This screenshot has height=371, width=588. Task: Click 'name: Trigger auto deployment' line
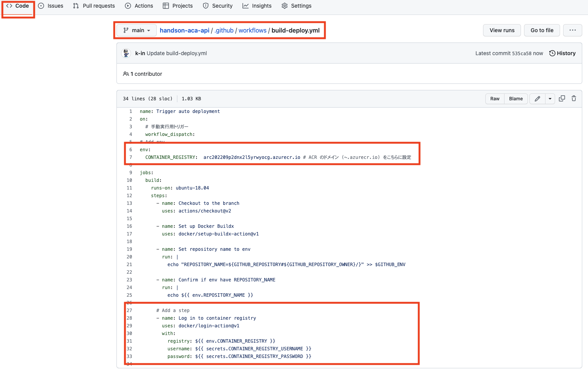[x=180, y=111]
